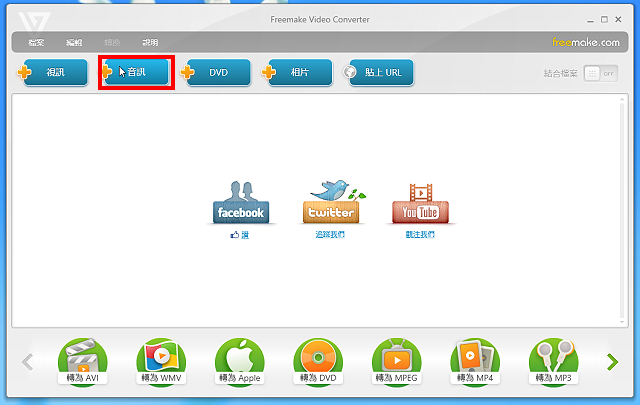640x405 pixels.
Task: Choose the 轉為 MP4 output icon
Action: click(x=475, y=361)
